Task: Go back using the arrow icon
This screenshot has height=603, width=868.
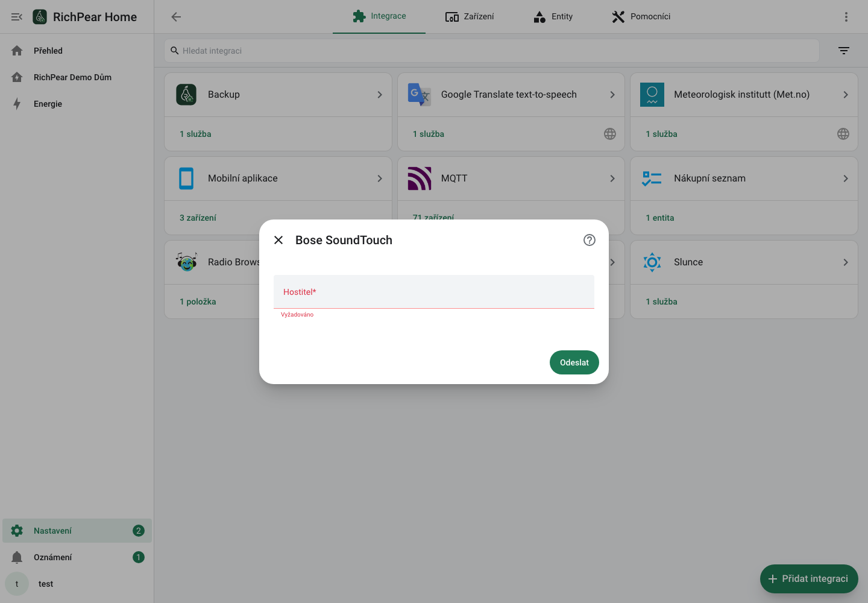Action: click(176, 17)
